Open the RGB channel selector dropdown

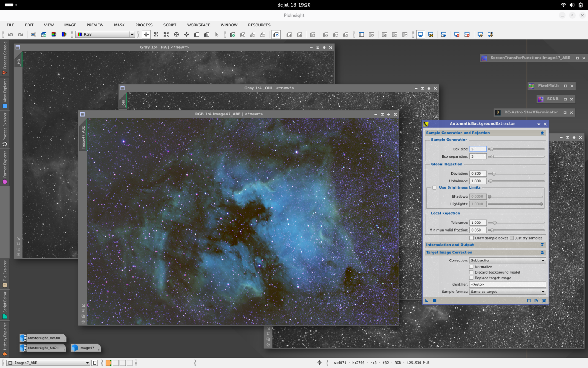105,34
